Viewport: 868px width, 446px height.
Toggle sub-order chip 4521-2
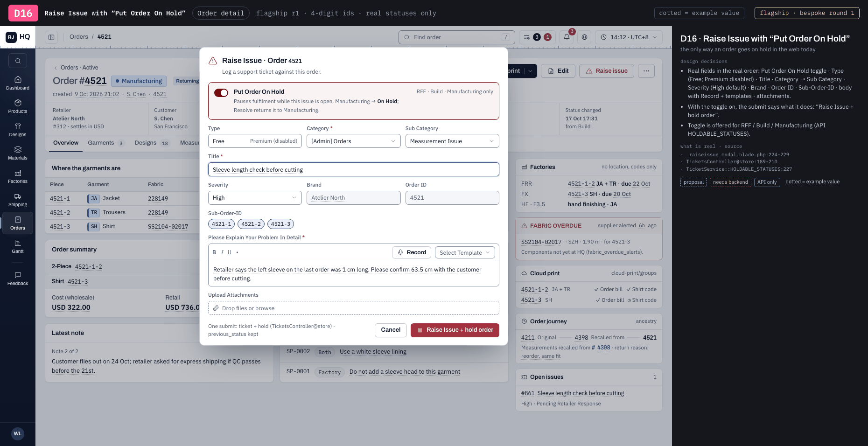[251, 224]
